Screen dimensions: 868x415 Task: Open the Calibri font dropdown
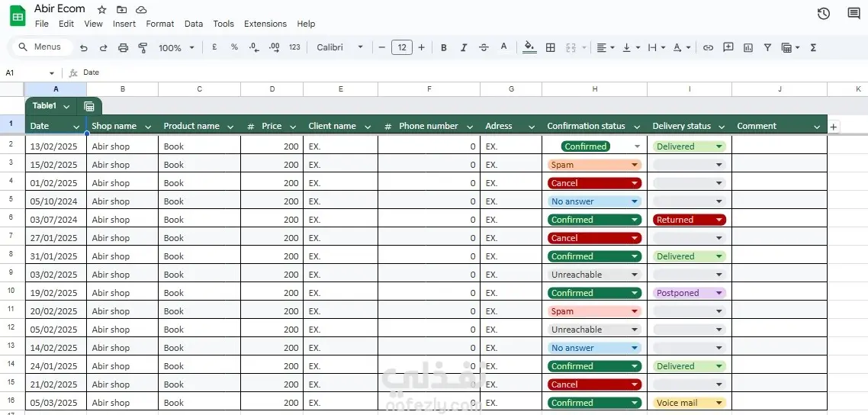click(339, 47)
